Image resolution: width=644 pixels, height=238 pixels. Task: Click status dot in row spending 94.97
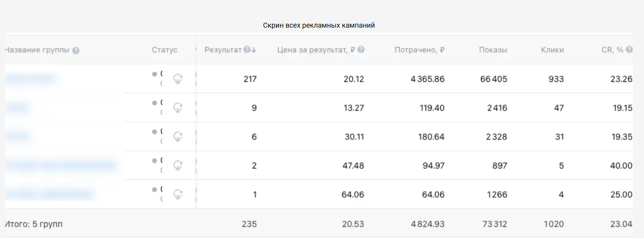click(x=154, y=161)
